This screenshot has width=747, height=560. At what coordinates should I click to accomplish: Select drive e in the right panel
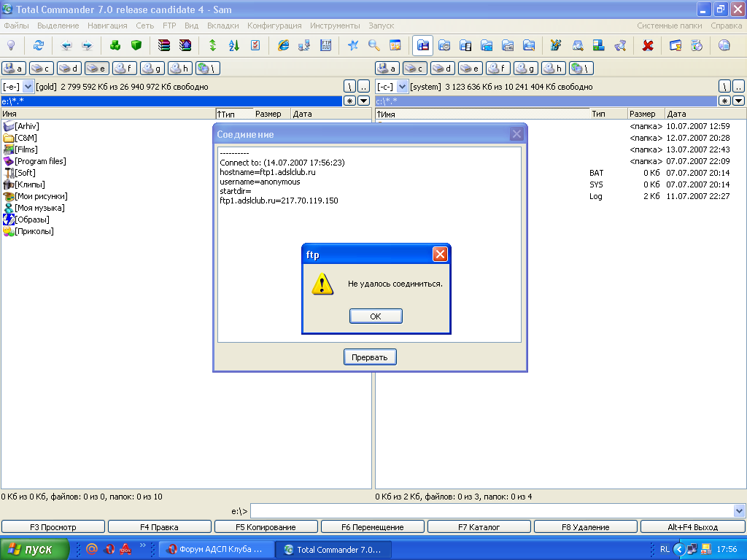click(471, 69)
